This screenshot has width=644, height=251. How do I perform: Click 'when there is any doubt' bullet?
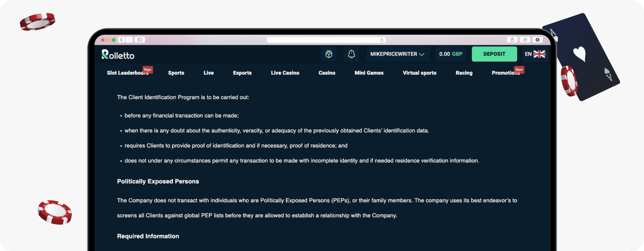click(277, 131)
